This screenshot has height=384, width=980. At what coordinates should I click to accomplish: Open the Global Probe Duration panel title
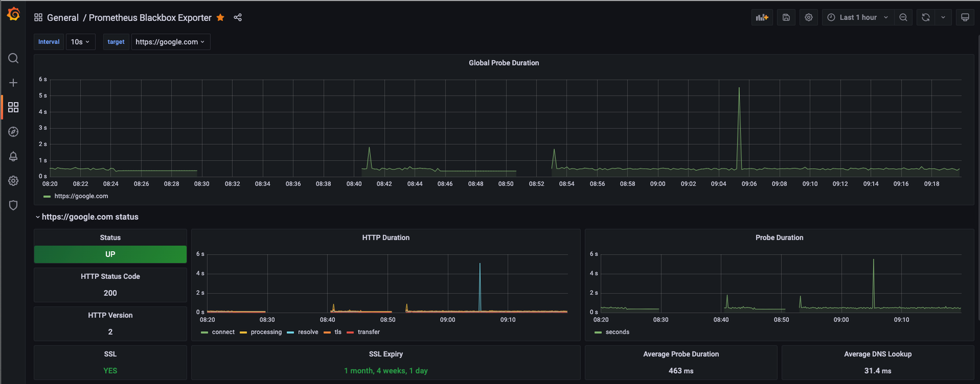pos(504,63)
